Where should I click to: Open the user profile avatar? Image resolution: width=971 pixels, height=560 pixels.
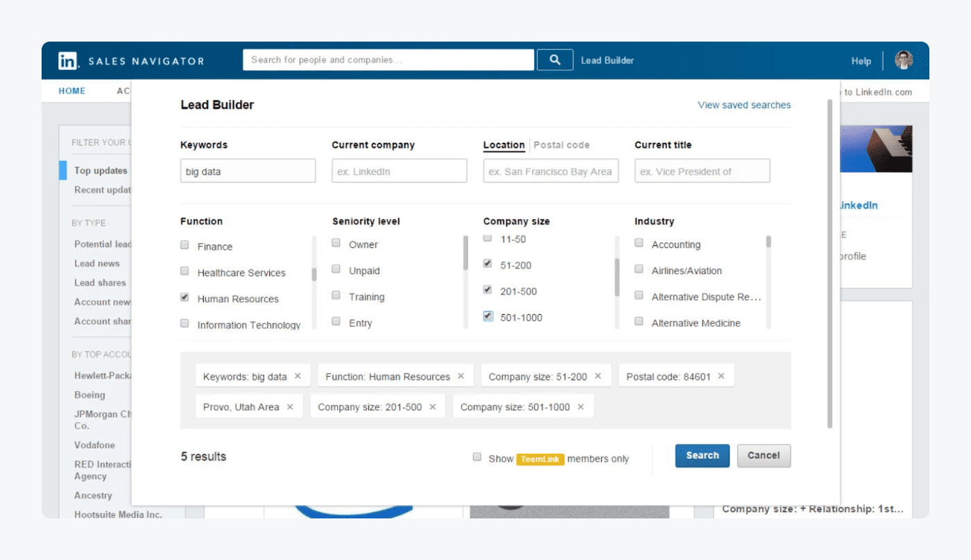pyautogui.click(x=903, y=60)
